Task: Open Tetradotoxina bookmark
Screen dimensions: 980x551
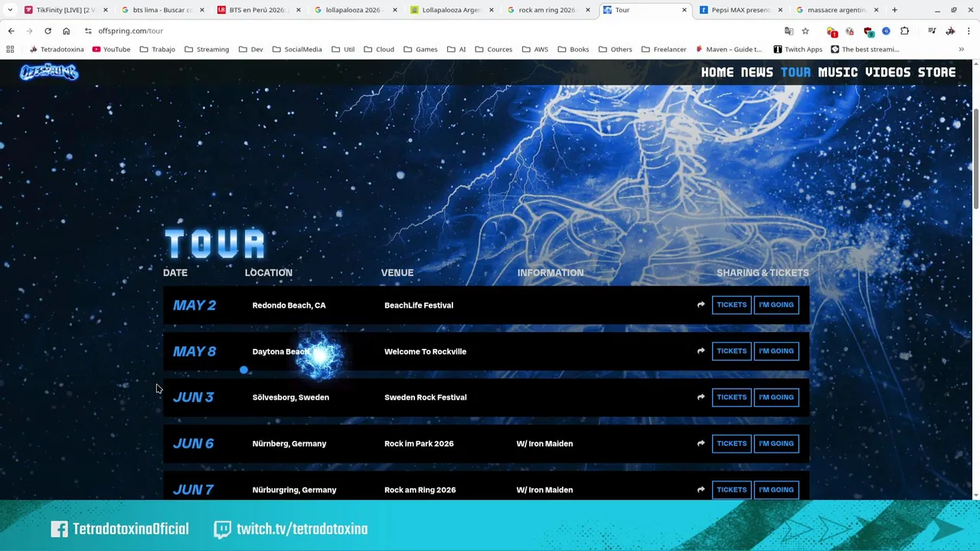Action: coord(57,49)
